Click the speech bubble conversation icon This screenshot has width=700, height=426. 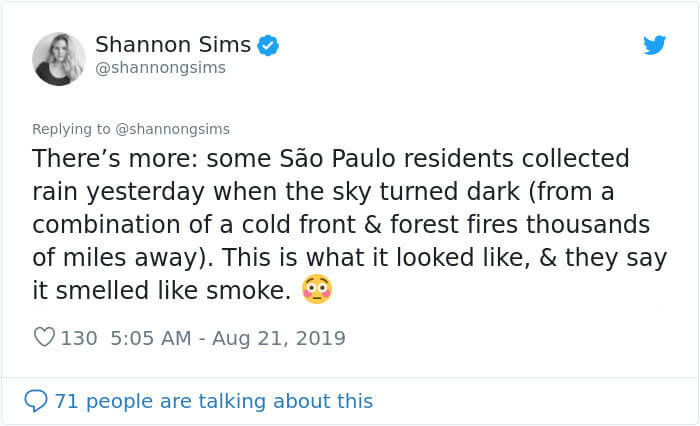36,401
